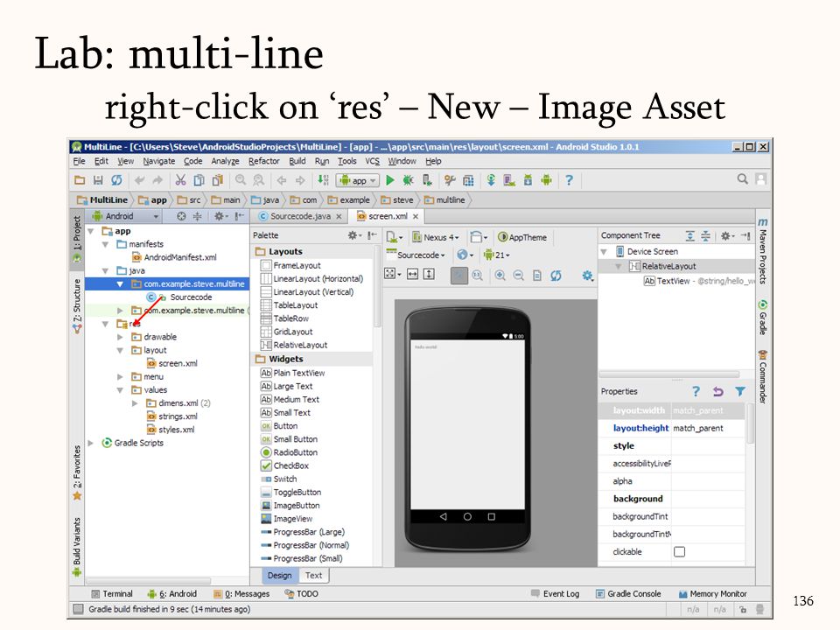Click the AppTheme theme button
Screen dimensions: 840x630
click(522, 237)
